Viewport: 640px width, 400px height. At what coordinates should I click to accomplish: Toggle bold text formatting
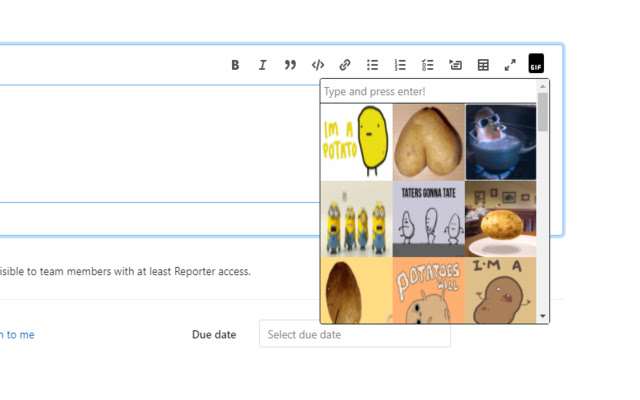(235, 65)
